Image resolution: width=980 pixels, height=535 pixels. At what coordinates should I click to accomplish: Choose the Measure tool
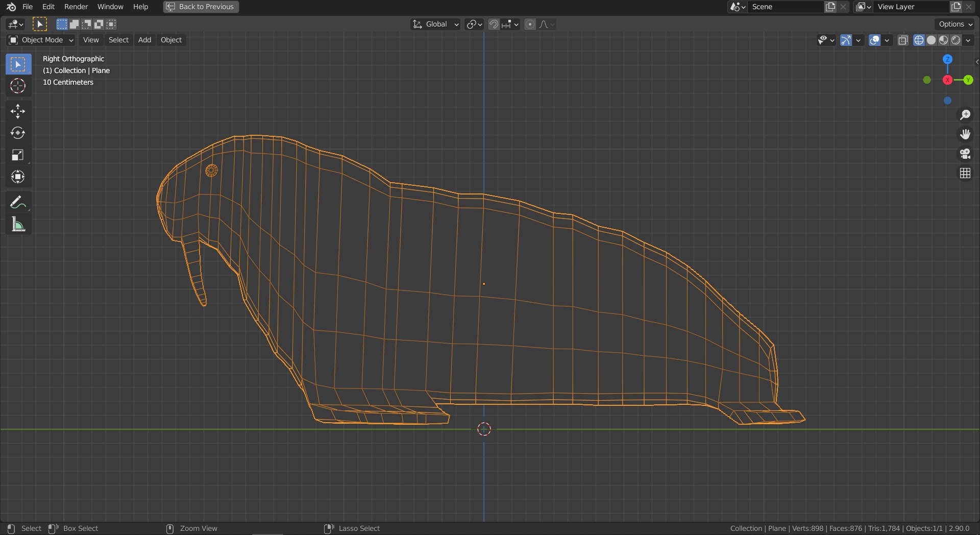(18, 224)
